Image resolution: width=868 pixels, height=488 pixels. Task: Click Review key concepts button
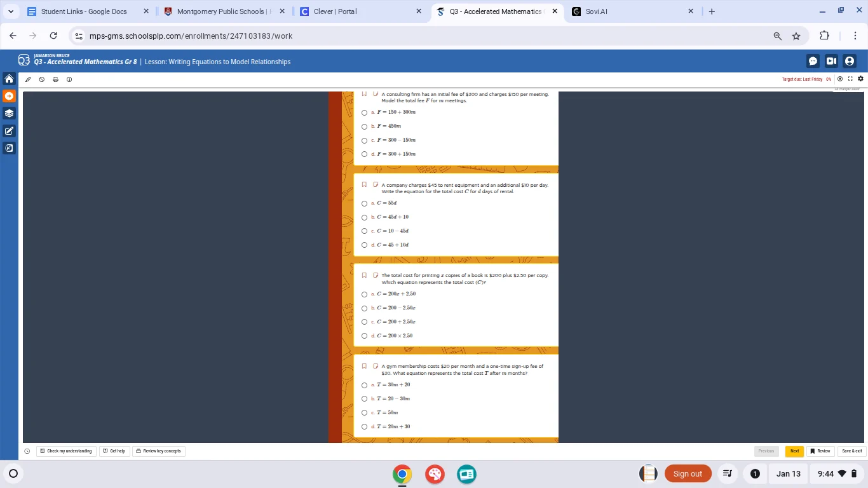point(158,451)
